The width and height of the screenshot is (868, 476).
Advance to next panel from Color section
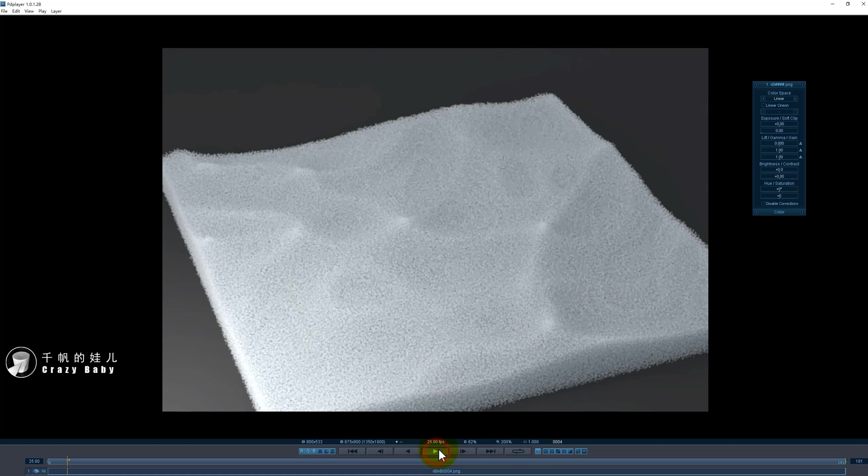803,212
